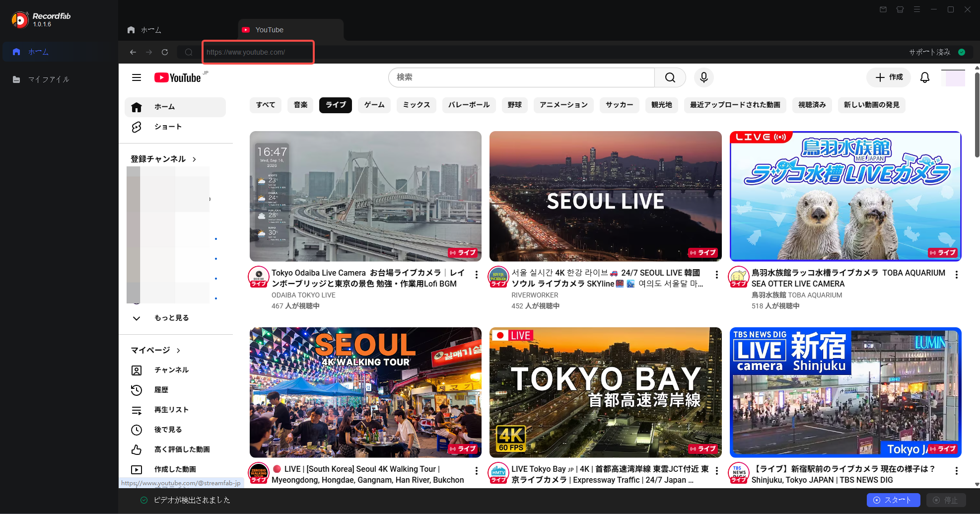Open the ホーム item in RecordFab sidebar
The height and width of the screenshot is (514, 980).
pos(59,52)
